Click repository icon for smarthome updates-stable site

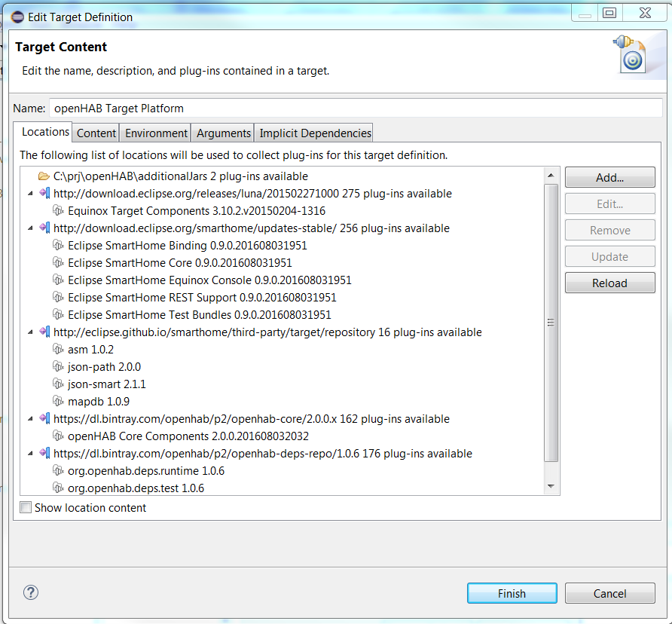click(44, 228)
